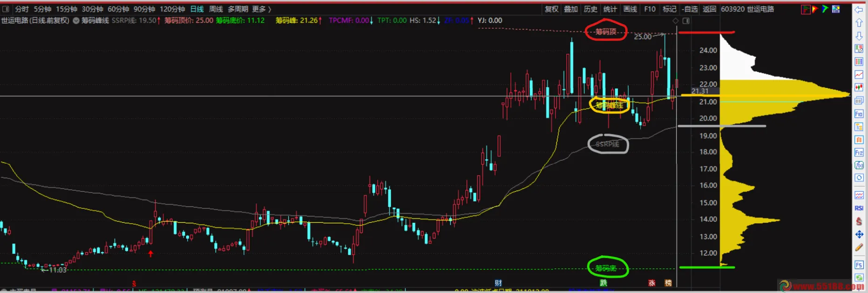Switch to the 90分钟 period tab
868x293 pixels.
tap(144, 9)
